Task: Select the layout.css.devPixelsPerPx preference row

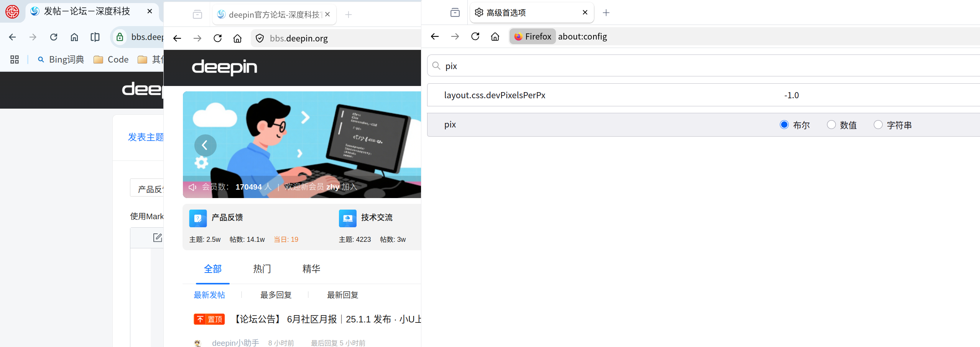Action: click(x=704, y=95)
